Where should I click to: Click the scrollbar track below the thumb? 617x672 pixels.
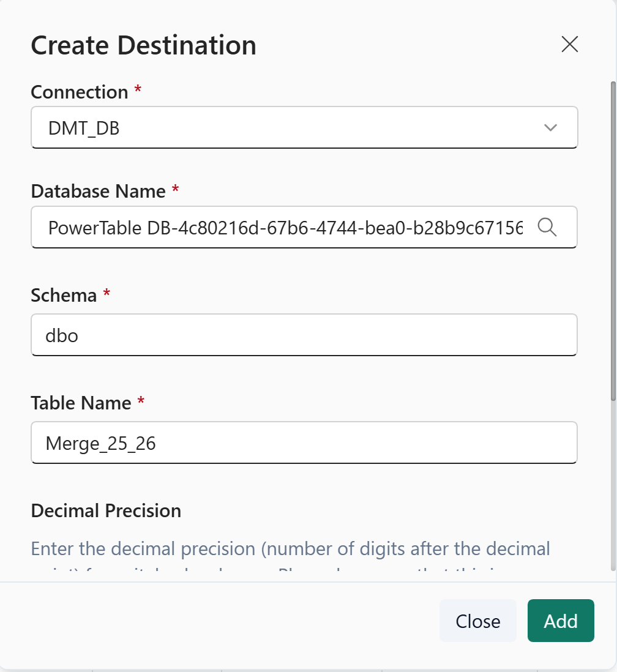613,490
